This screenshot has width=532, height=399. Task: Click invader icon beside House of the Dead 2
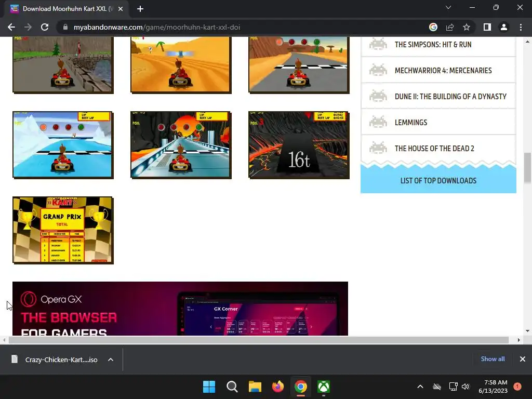(378, 148)
